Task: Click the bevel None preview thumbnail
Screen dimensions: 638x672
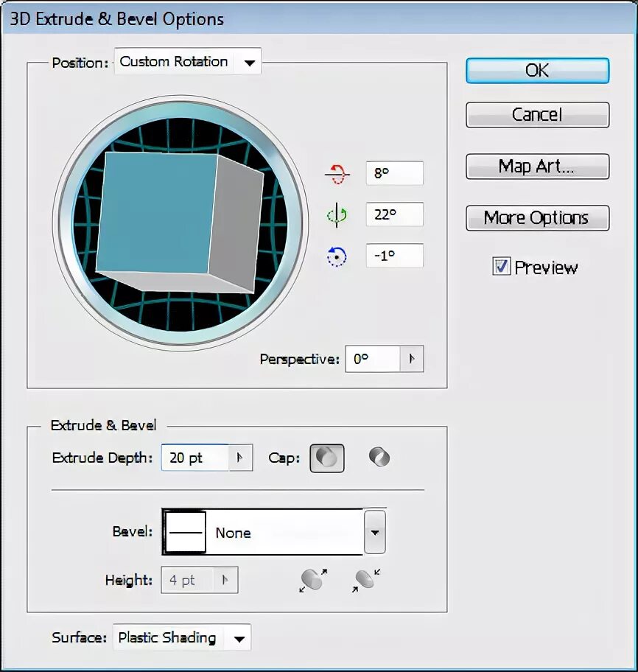Action: 185,532
